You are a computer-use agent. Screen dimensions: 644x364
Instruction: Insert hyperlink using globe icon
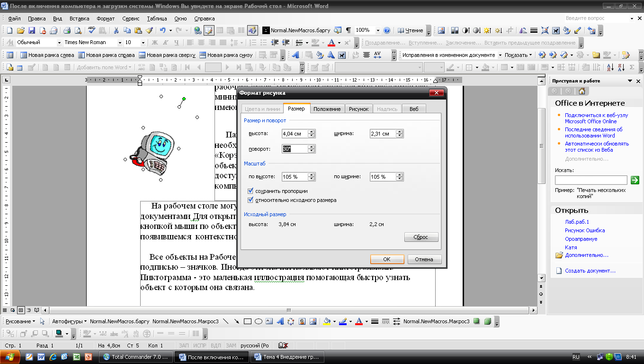tap(197, 30)
